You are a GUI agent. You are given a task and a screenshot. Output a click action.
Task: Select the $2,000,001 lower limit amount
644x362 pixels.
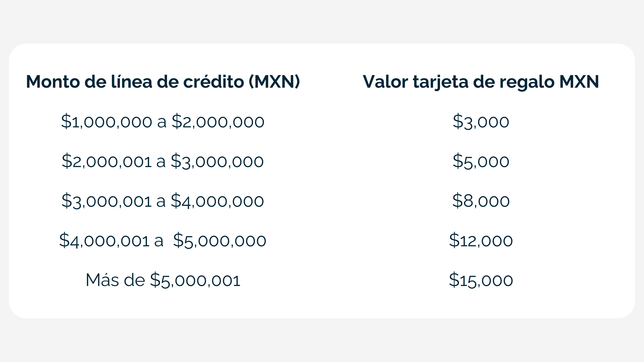coord(107,161)
